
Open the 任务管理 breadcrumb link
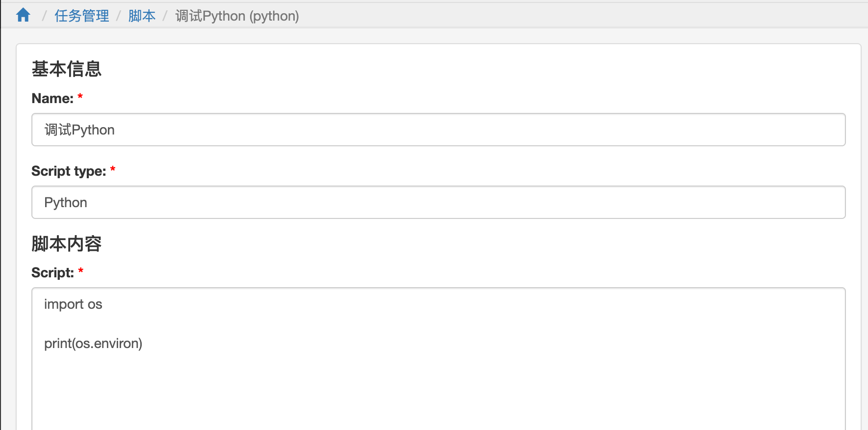coord(82,16)
